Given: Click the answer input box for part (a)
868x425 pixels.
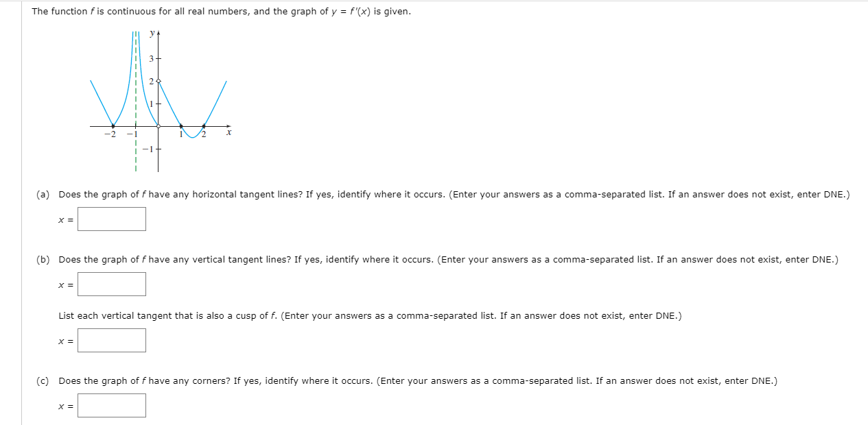Looking at the screenshot, I should pos(112,219).
